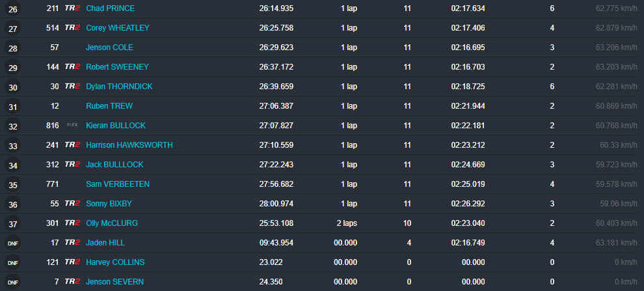The width and height of the screenshot is (644, 291).
Task: Click the small badge beside Kieran BULLOCK
Action: [72, 126]
